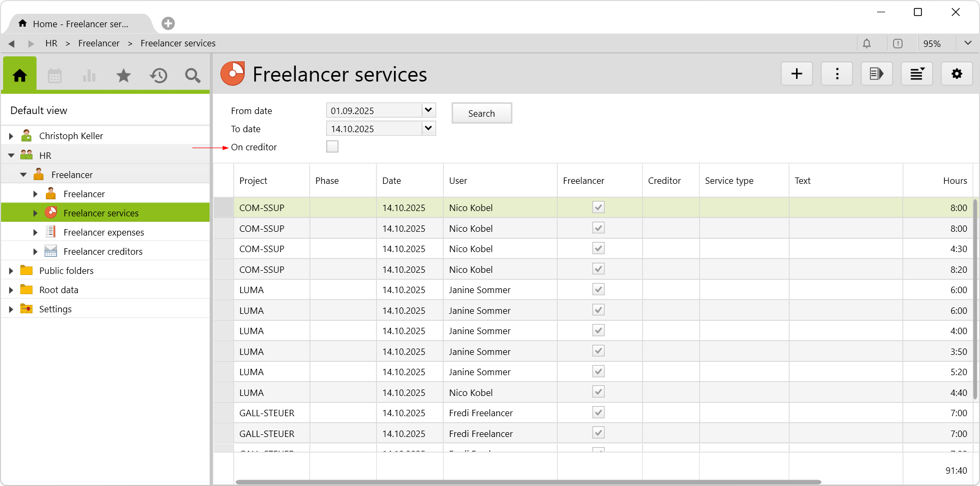Toggle Freelancer checkbox in first GALL-STEUER row
The image size is (980, 486).
tap(598, 412)
